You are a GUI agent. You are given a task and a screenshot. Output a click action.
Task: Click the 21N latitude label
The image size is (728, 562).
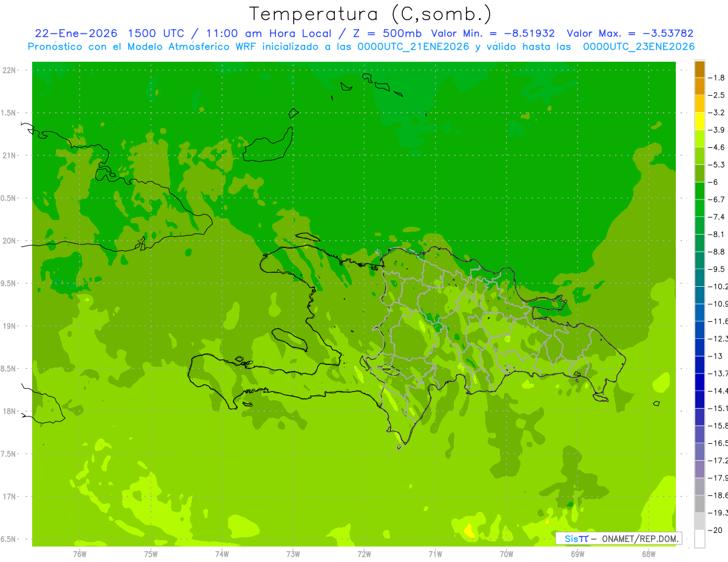click(x=9, y=156)
